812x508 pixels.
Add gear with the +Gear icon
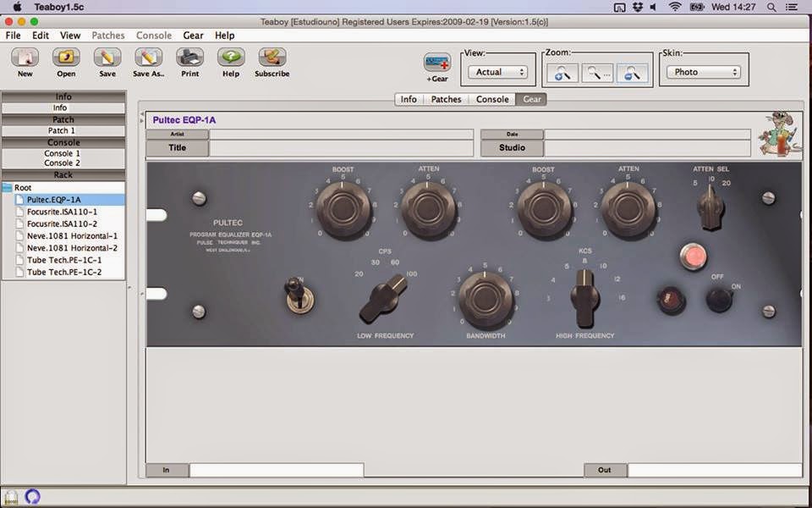[437, 63]
